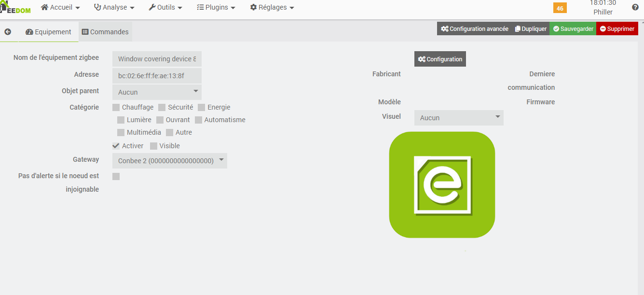Image resolution: width=644 pixels, height=295 pixels.
Task: Click the Fabricant label
Action: coord(386,74)
